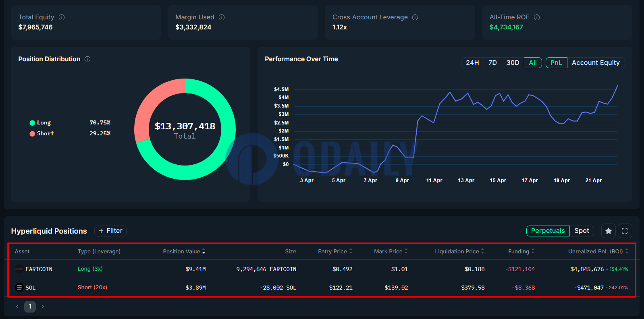Click the $1.01 mark price
This screenshot has width=644, height=319.
point(400,269)
